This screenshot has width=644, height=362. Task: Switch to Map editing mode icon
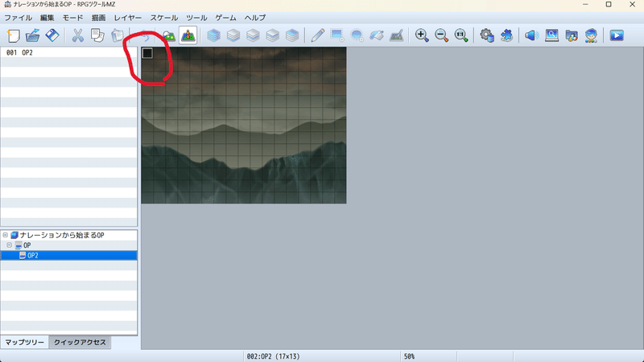click(169, 35)
